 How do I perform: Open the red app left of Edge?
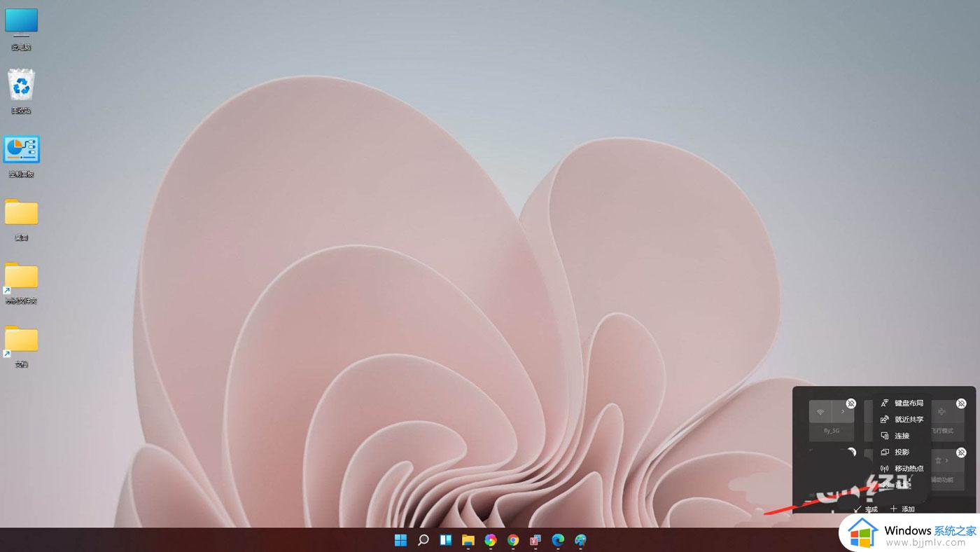pos(535,540)
